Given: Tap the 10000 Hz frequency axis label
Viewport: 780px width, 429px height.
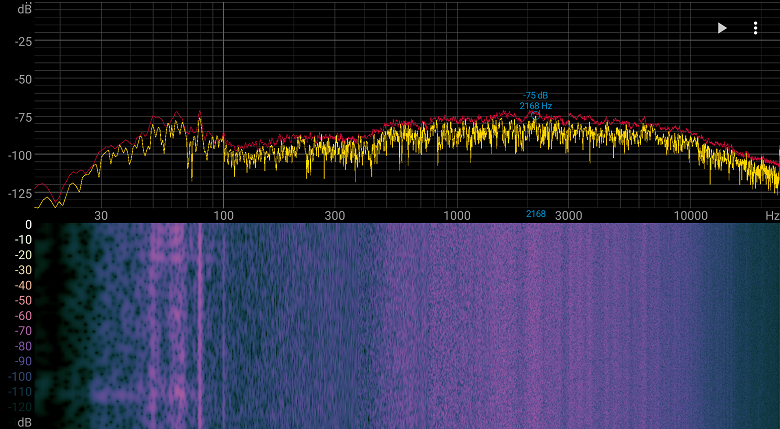Looking at the screenshot, I should (689, 215).
